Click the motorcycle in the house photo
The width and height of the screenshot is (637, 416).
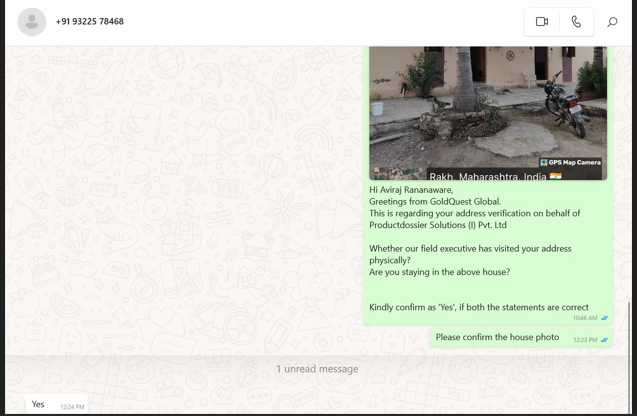[x=565, y=105]
